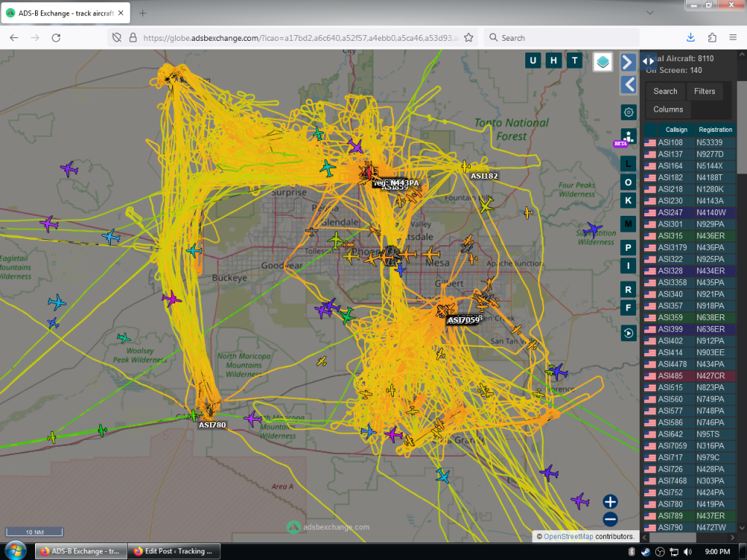This screenshot has width=747, height=560.
Task: Select aircraft row ASI780 in list
Action: coord(689,505)
